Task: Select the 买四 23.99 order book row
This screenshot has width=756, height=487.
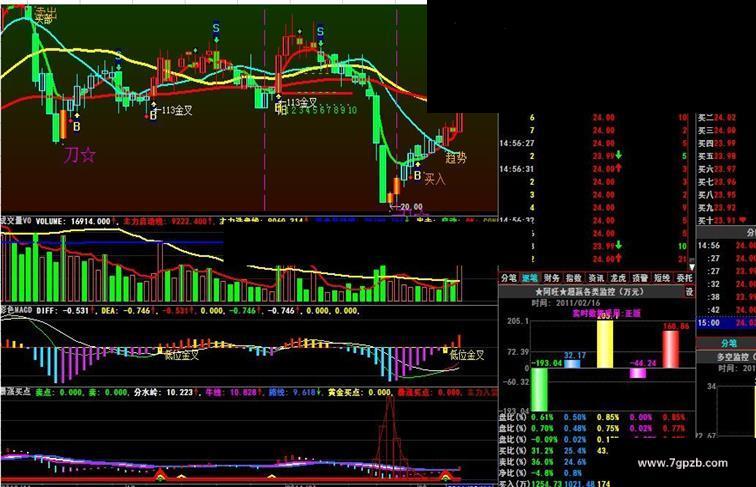Action: 717,143
